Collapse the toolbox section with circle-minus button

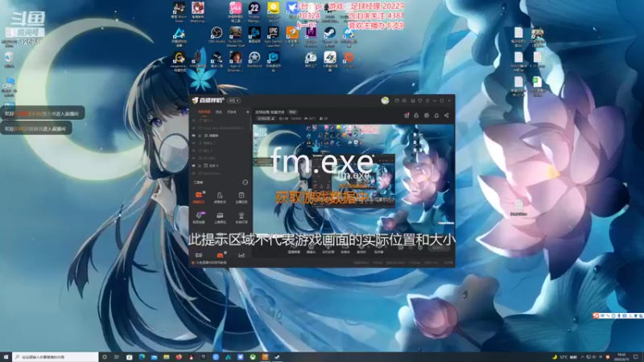tap(245, 183)
